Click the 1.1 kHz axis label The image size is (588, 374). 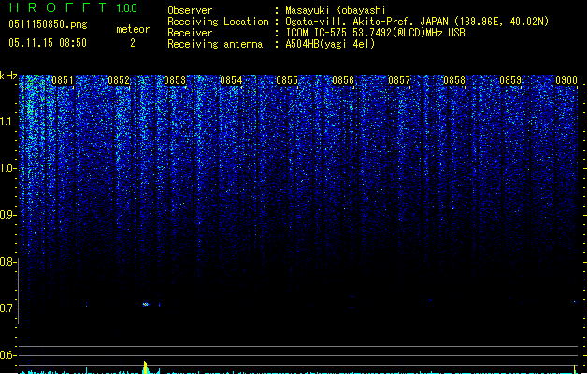[7, 122]
